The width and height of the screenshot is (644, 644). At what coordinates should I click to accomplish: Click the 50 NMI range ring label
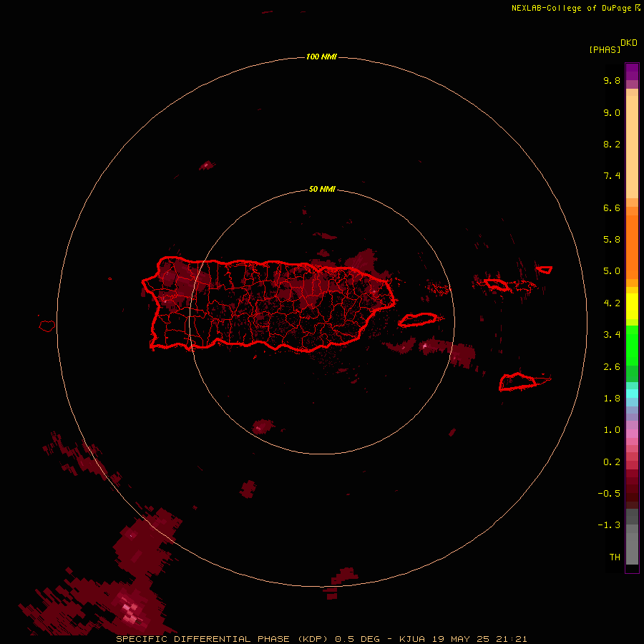coord(322,189)
